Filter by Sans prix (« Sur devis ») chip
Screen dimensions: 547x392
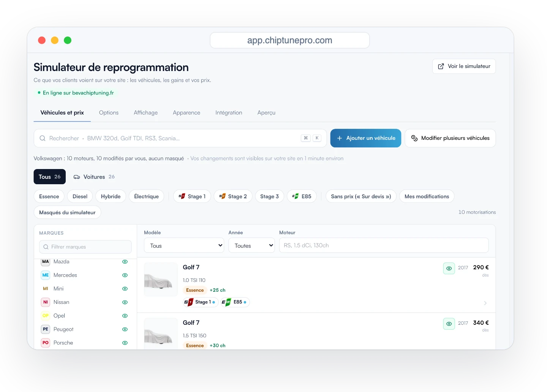click(x=361, y=196)
